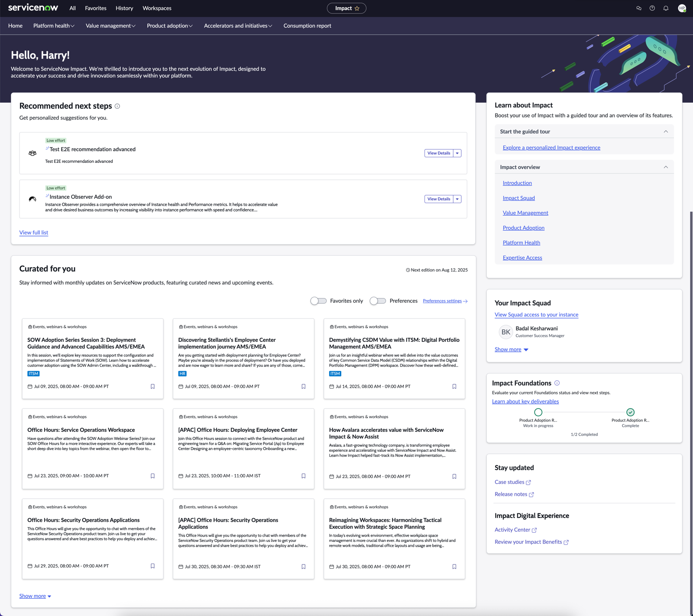Expand Show more under Curated for you
Viewport: 693px width, 616px height.
pos(35,596)
